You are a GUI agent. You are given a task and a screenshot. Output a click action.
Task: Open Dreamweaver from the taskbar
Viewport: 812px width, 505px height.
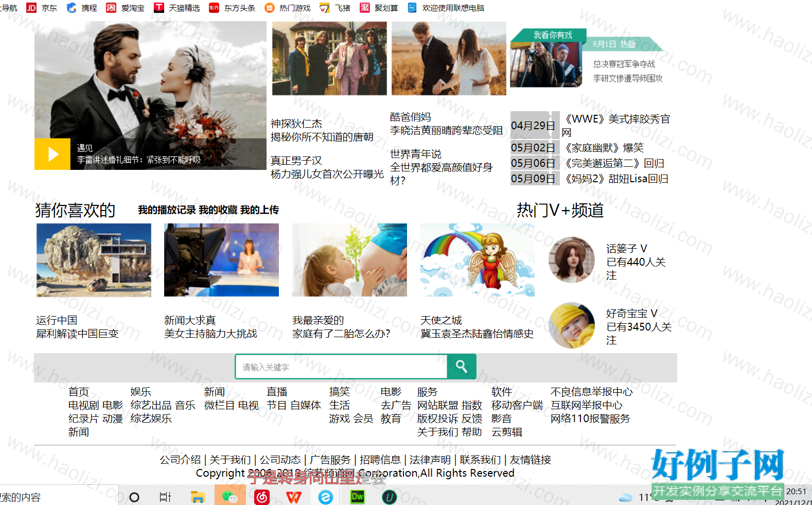click(357, 497)
